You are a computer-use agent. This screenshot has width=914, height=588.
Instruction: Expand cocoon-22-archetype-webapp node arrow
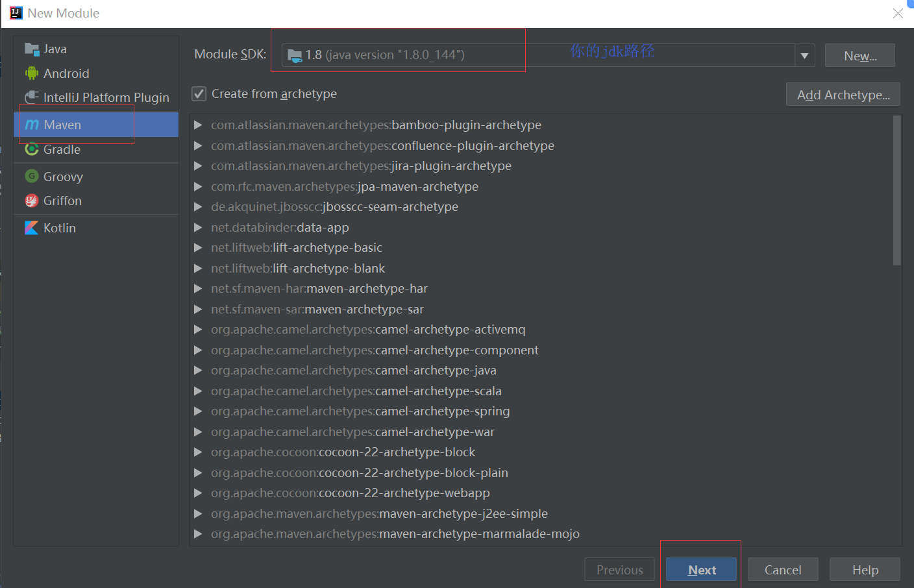pyautogui.click(x=198, y=493)
